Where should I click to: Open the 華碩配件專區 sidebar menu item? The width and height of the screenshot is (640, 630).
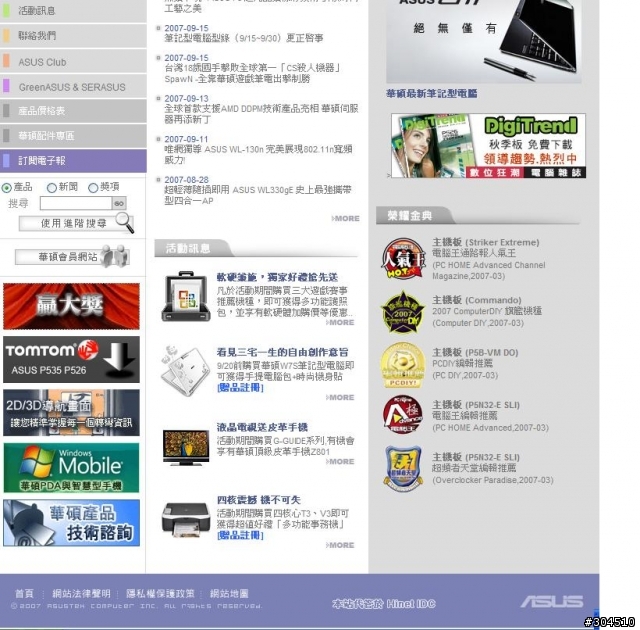[73, 135]
